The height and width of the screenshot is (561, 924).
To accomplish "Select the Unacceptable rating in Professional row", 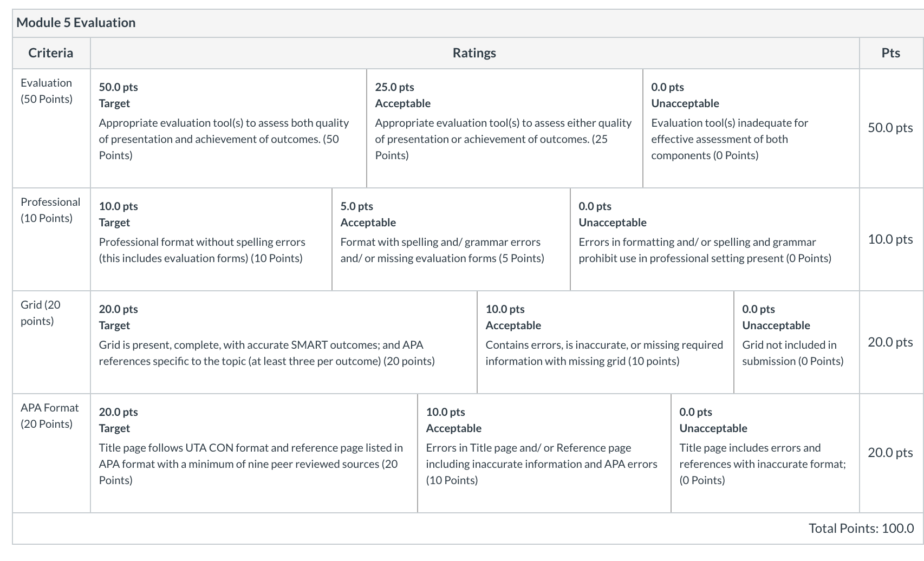I will coord(715,239).
